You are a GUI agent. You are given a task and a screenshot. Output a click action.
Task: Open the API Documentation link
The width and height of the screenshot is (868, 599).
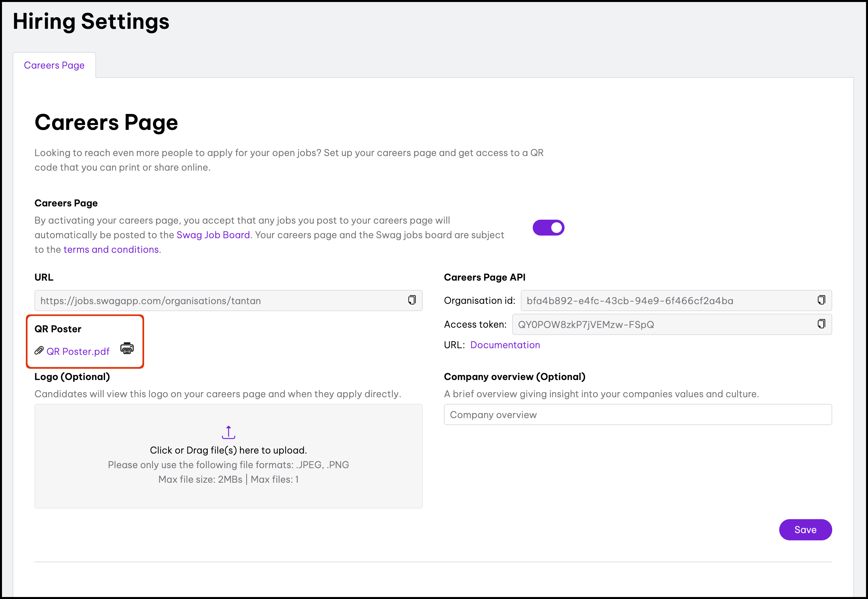(505, 345)
